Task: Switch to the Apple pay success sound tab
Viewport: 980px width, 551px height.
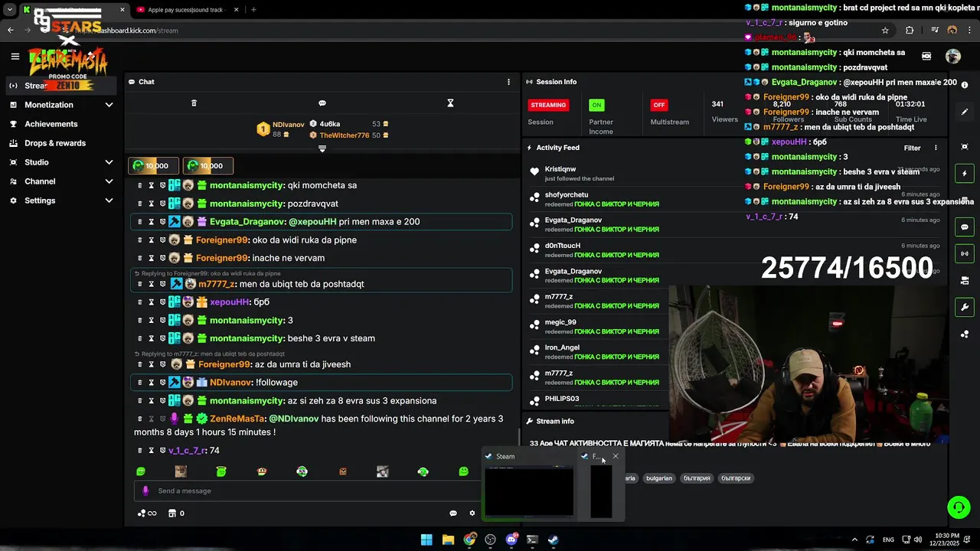Action: point(186,10)
